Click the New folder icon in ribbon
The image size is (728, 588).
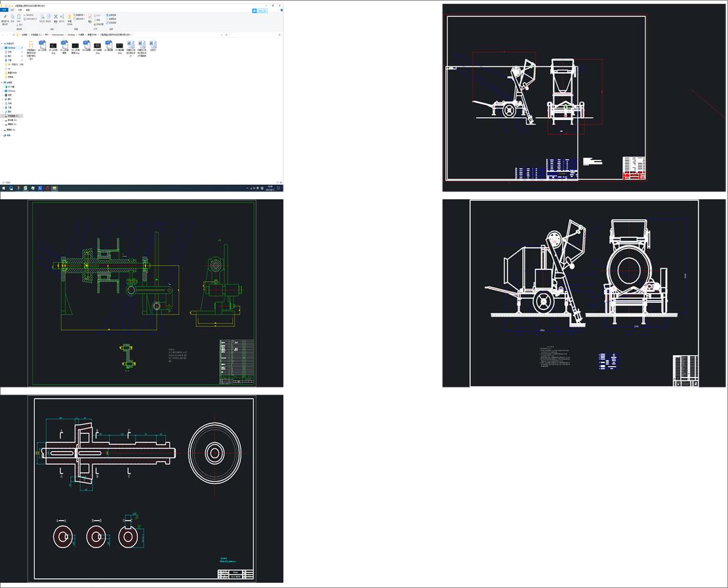pos(70,19)
